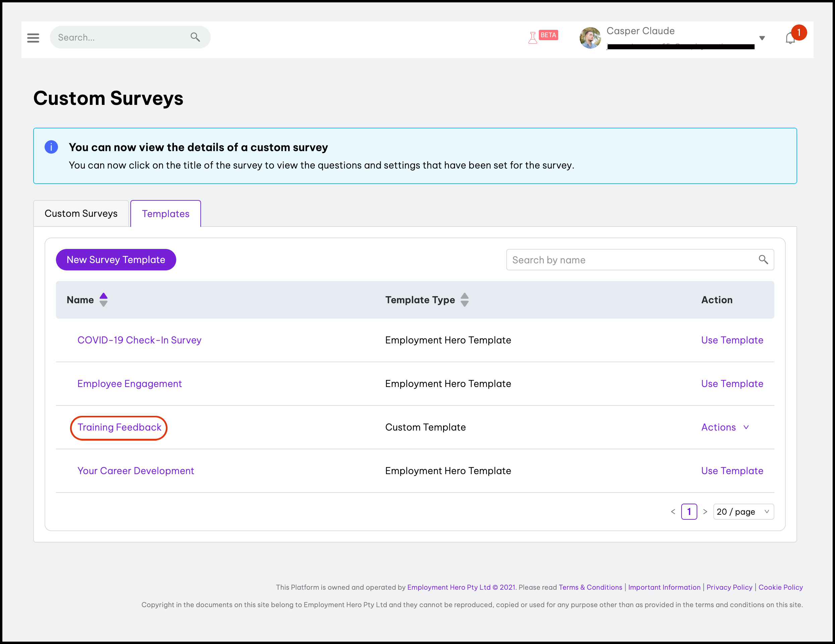The image size is (835, 644).
Task: Click the New Survey Template button
Action: click(x=116, y=260)
